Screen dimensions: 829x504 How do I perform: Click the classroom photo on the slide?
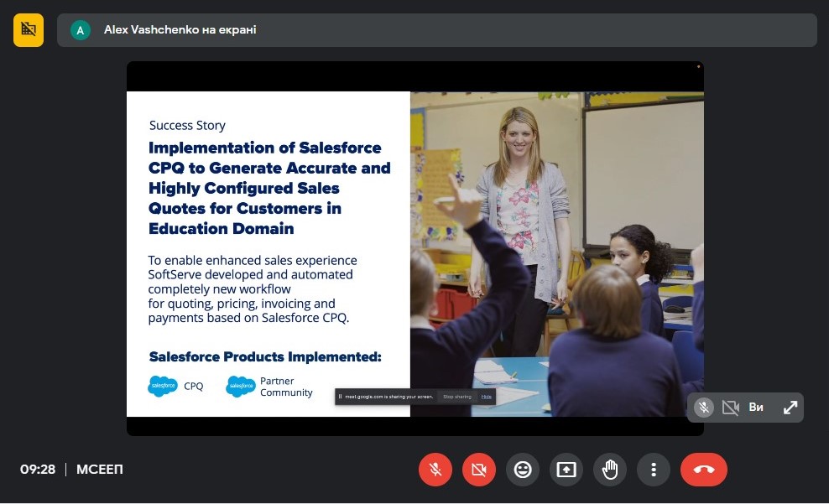pos(556,254)
